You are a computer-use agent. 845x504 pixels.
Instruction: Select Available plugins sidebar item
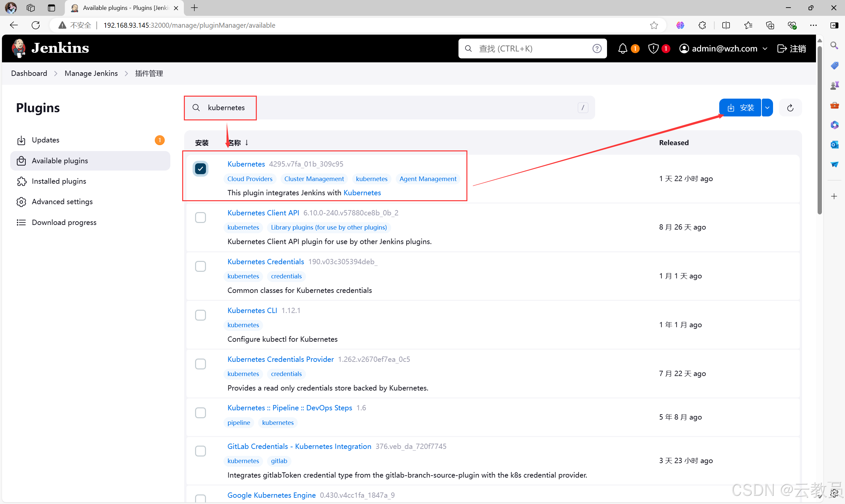pyautogui.click(x=90, y=161)
